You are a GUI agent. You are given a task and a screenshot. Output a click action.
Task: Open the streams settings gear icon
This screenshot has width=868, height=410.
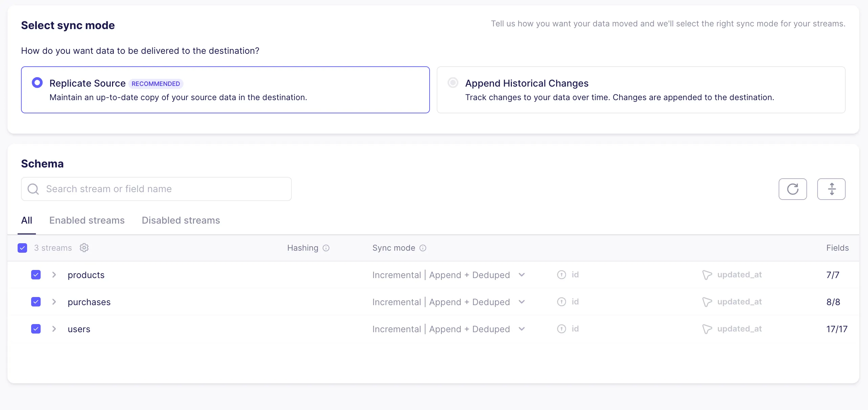tap(84, 248)
